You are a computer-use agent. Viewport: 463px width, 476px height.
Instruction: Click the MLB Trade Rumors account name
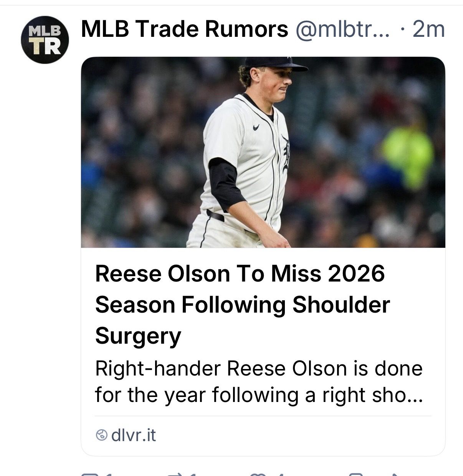click(x=185, y=29)
